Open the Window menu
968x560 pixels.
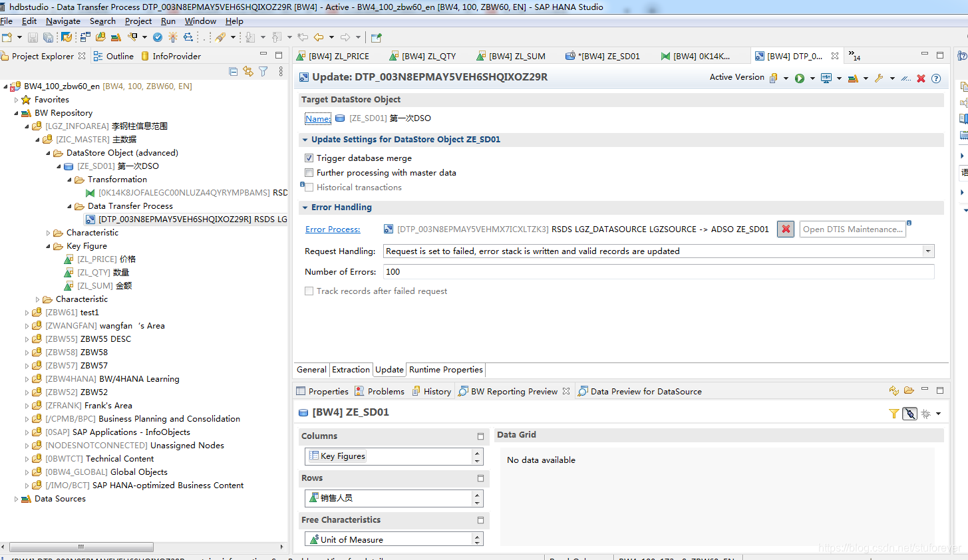click(x=200, y=21)
